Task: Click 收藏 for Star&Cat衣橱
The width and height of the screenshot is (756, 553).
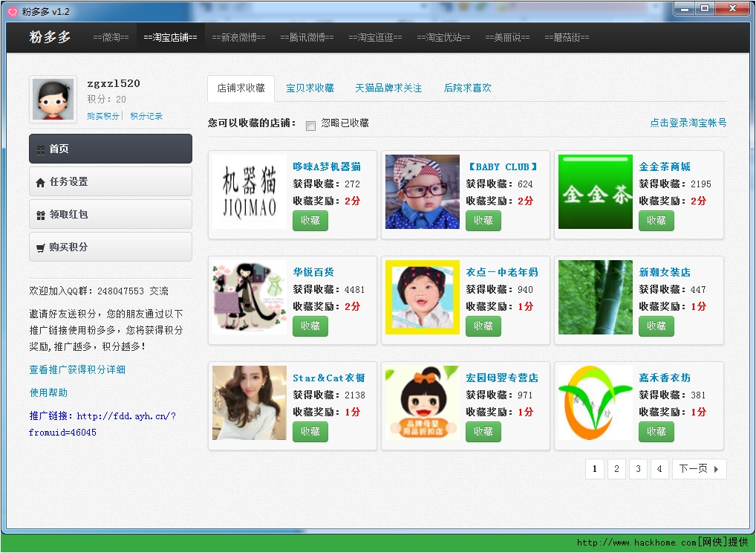Action: pos(310,432)
